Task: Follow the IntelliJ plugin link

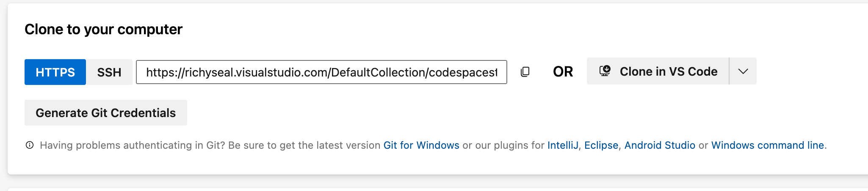Action: pos(563,145)
